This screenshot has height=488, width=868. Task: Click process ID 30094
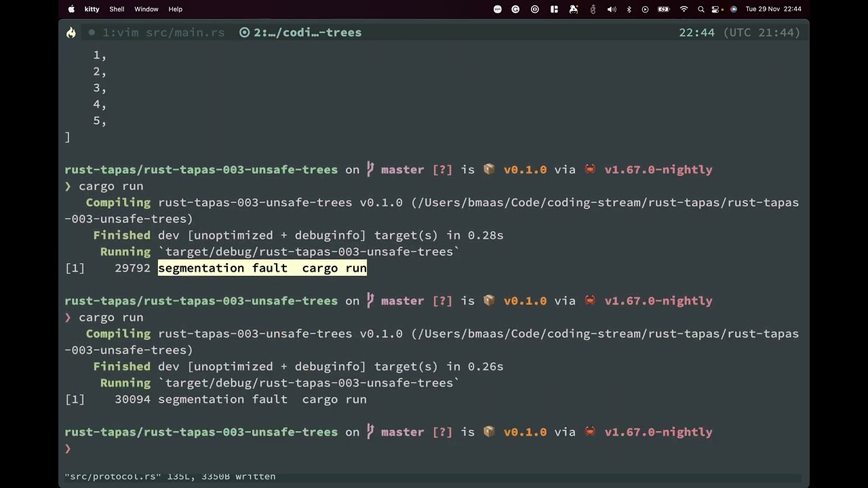tap(132, 400)
